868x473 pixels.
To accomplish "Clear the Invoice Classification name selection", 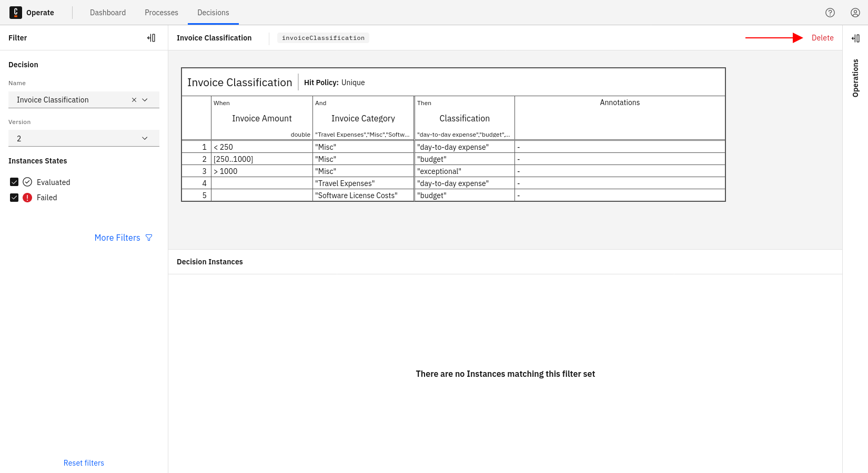I will (x=134, y=100).
